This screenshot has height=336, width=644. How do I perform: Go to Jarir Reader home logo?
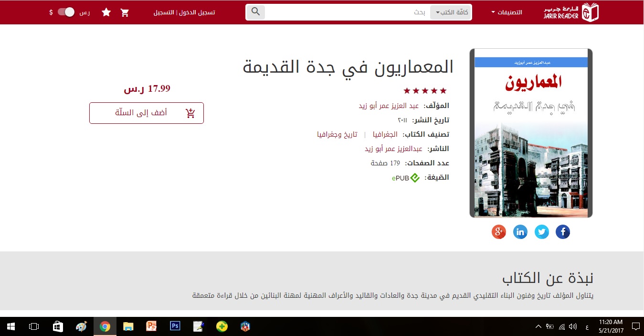click(571, 12)
